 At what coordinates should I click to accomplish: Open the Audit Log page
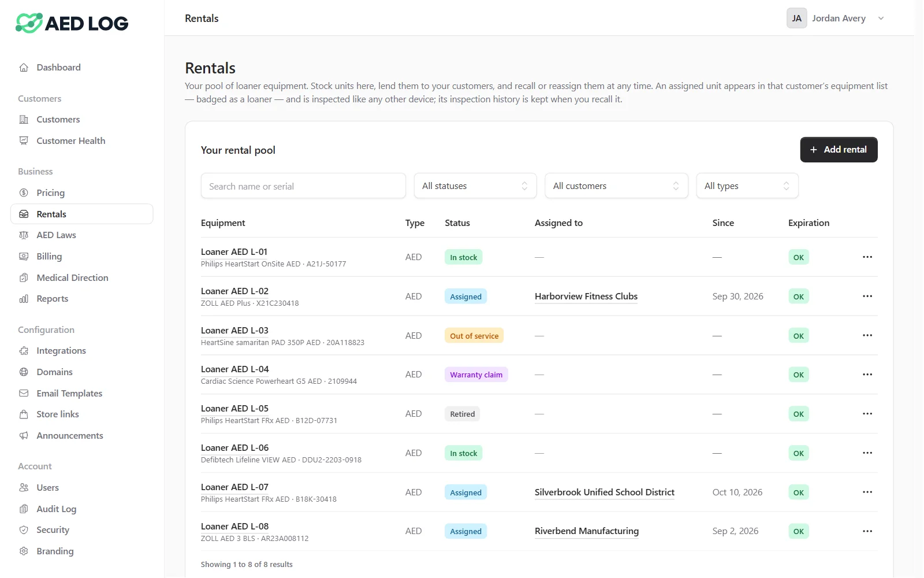[x=81, y=509]
